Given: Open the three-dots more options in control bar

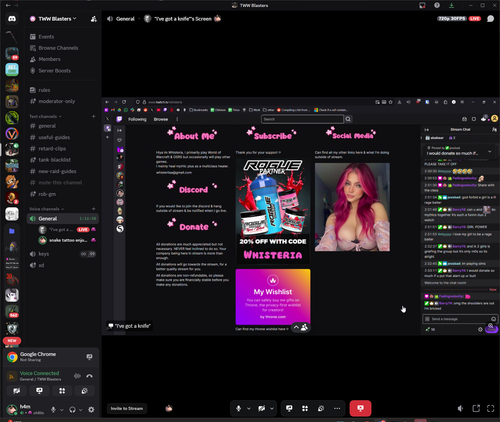Looking at the screenshot, I should (337, 408).
